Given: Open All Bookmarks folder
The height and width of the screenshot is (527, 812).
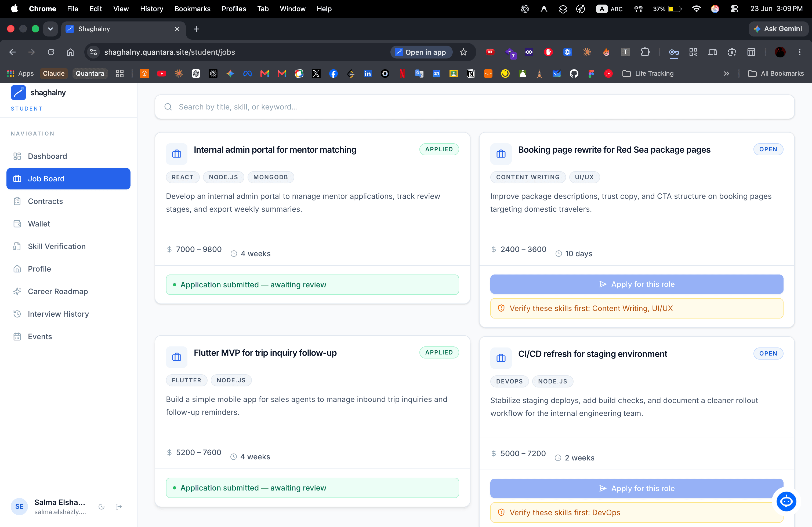Looking at the screenshot, I should coord(776,73).
